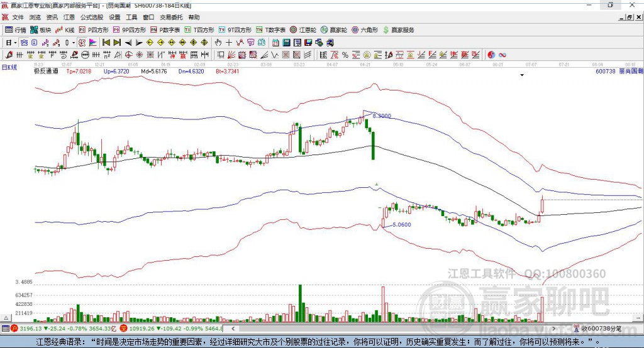
Task: Open the calendar icon with 21
Action: [x=275, y=43]
